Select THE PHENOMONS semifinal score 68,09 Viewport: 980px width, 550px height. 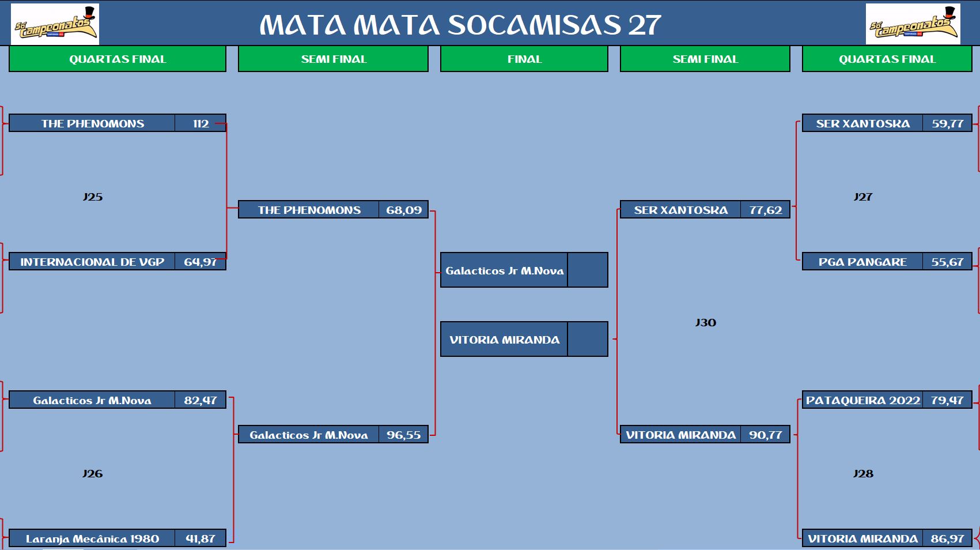(x=403, y=210)
